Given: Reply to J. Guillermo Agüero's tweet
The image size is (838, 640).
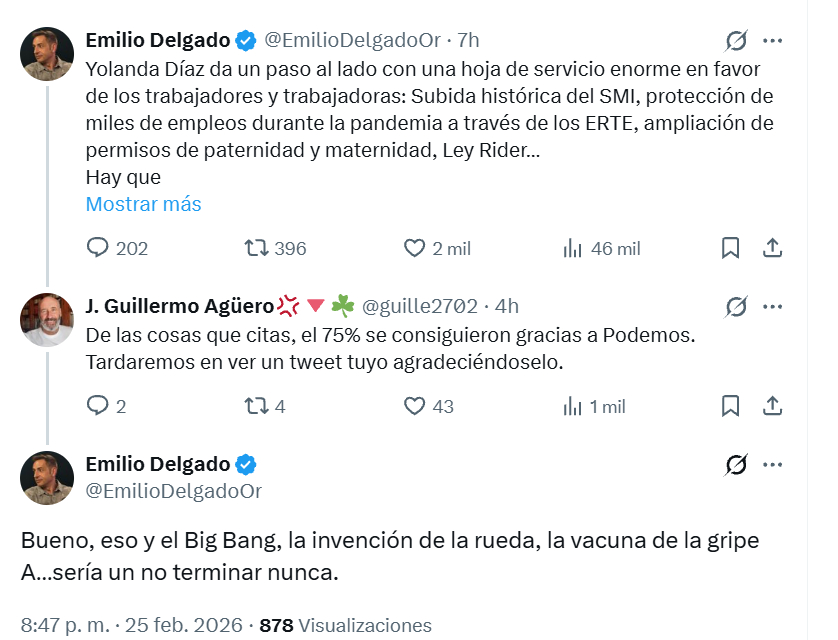Looking at the screenshot, I should [98, 406].
